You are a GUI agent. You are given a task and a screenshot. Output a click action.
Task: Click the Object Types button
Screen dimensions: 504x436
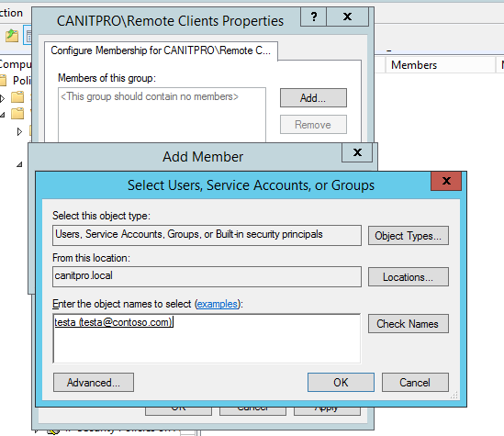coord(408,236)
